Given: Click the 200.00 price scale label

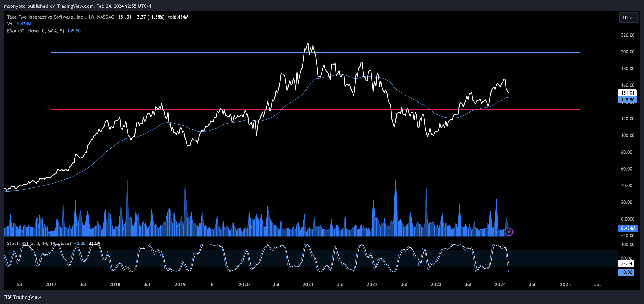Looking at the screenshot, I should point(628,52).
